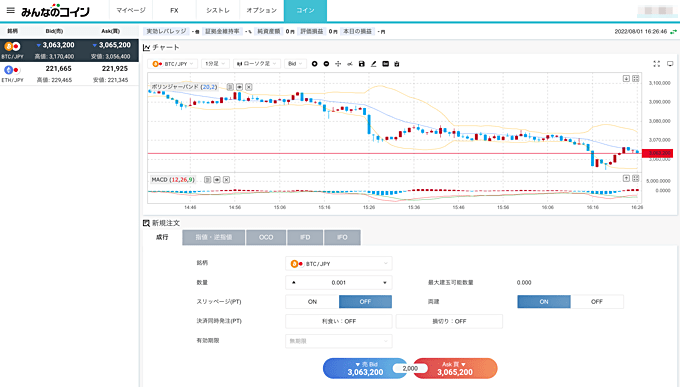Open the hamburger menu beside the logo

(10, 10)
